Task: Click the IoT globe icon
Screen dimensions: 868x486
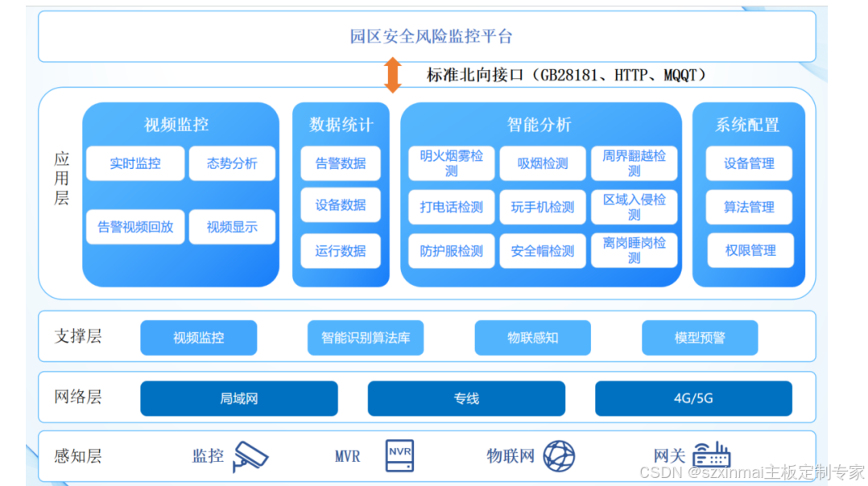Action: 558,456
